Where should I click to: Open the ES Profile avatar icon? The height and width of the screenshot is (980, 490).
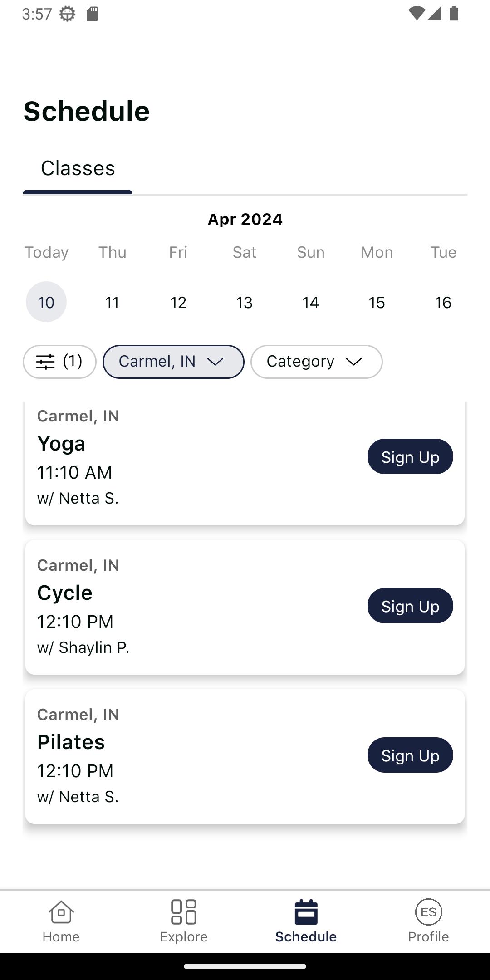(429, 912)
